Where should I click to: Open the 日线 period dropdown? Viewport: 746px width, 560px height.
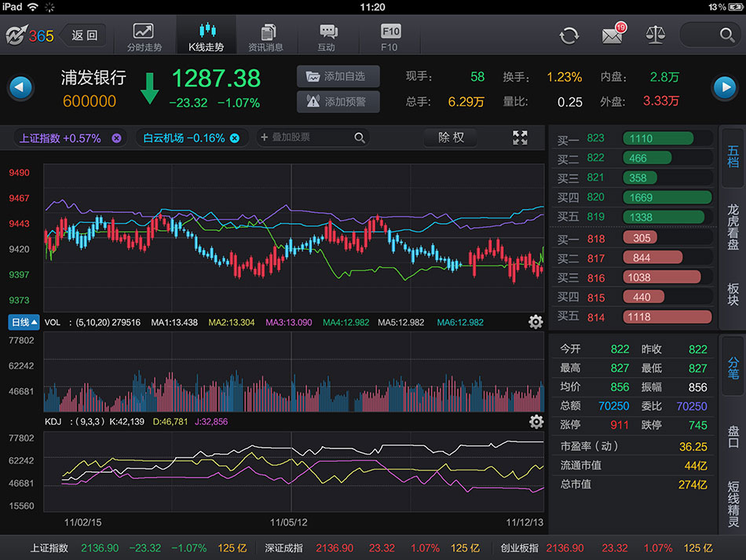(x=24, y=322)
